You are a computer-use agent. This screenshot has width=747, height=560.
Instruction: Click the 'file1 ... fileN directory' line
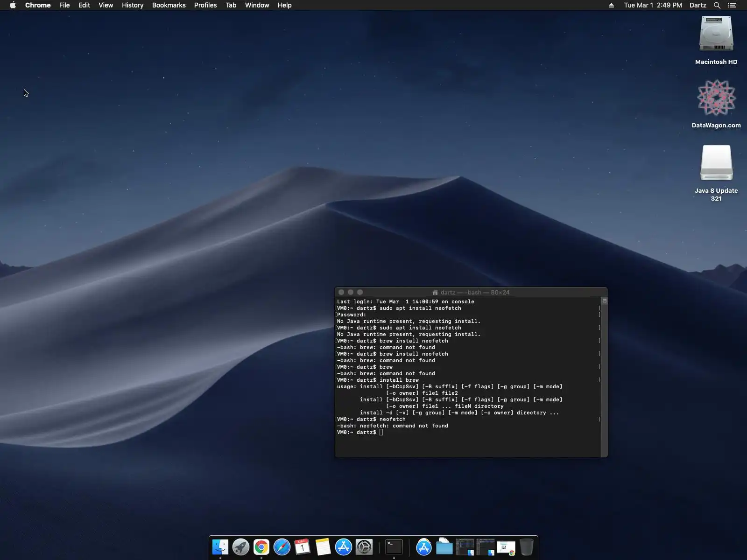click(x=444, y=406)
